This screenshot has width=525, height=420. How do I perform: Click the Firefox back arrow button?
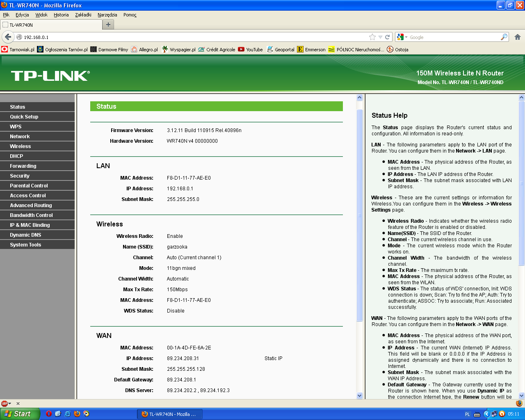(8, 37)
